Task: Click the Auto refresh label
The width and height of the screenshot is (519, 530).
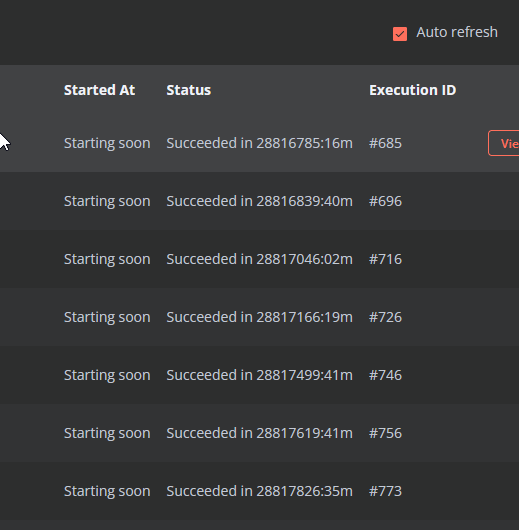Action: [x=457, y=32]
